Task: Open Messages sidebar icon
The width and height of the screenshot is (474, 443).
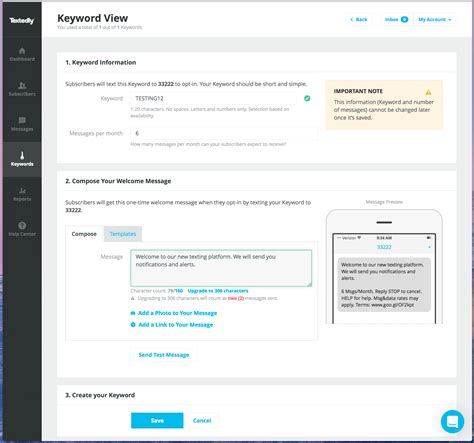Action: point(22,120)
